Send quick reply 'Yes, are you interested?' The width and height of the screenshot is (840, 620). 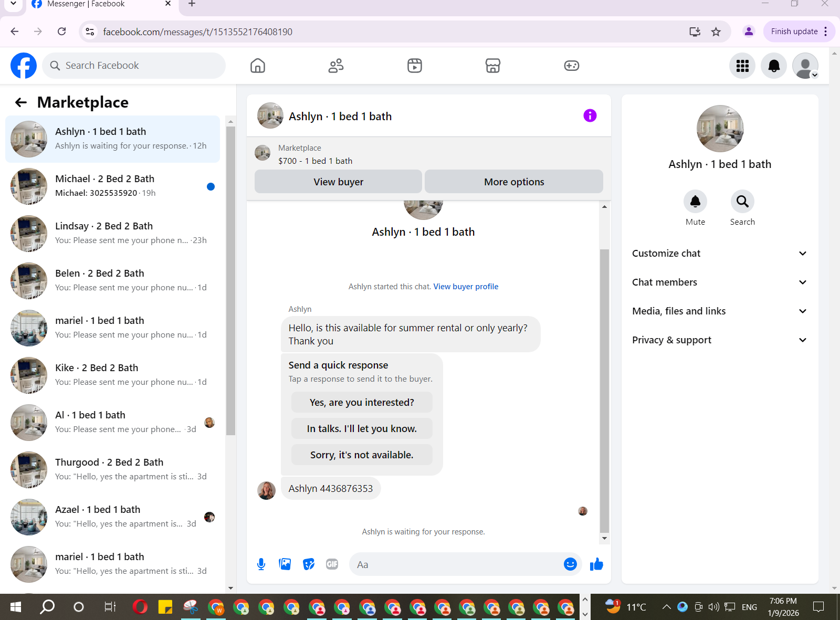(362, 402)
